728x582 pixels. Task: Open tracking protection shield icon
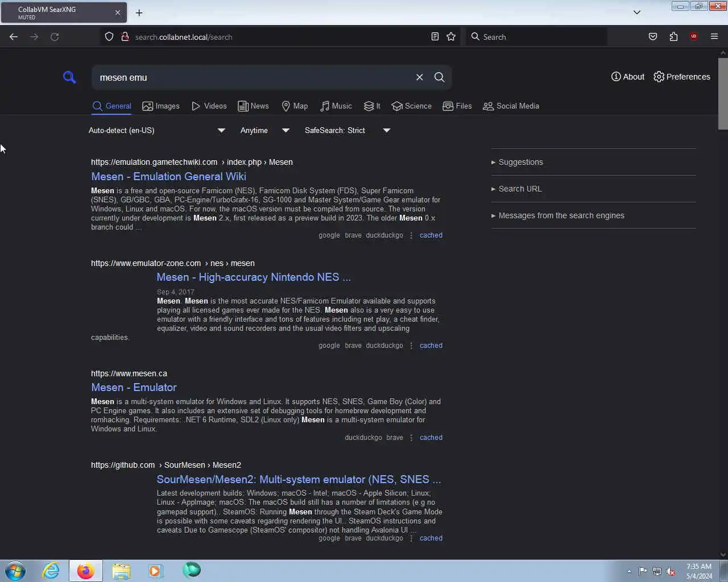109,37
